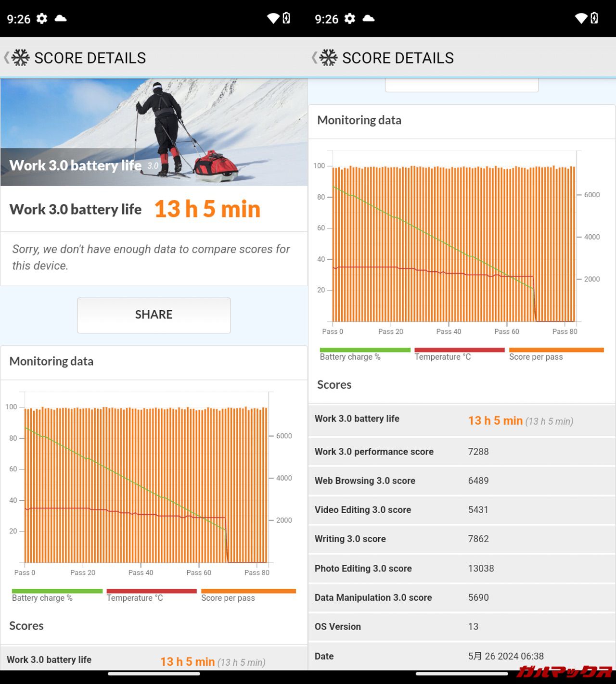Tap cloud icon in right status bar
The width and height of the screenshot is (616, 684).
point(369,19)
